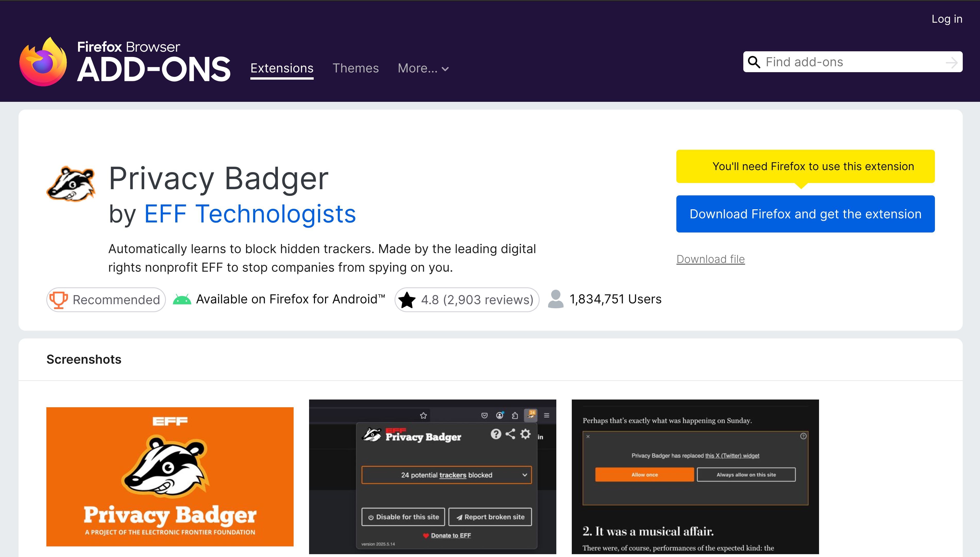Switch to the Themes tab
The width and height of the screenshot is (980, 557).
click(x=355, y=68)
